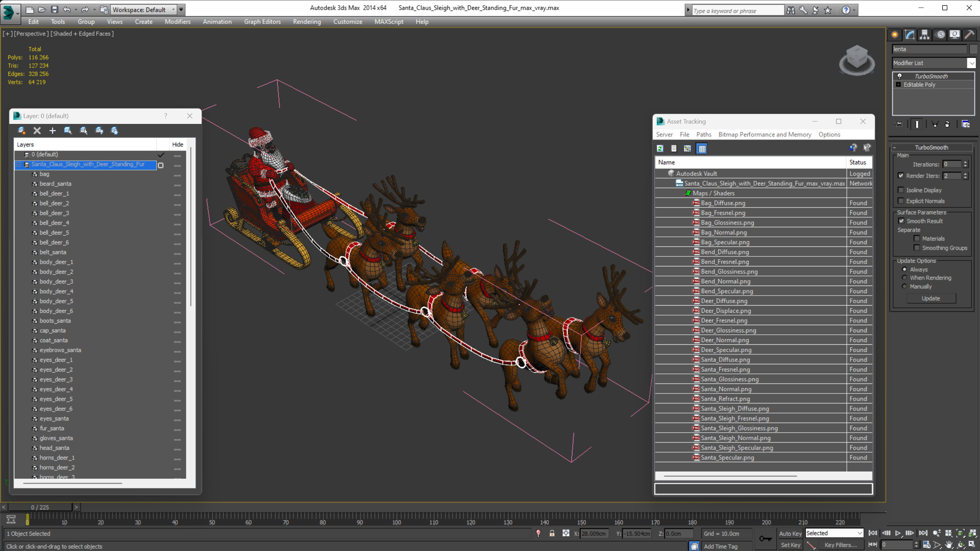Increase the Render Iters spinner value
This screenshot has height=551, width=980.
pyautogui.click(x=965, y=173)
